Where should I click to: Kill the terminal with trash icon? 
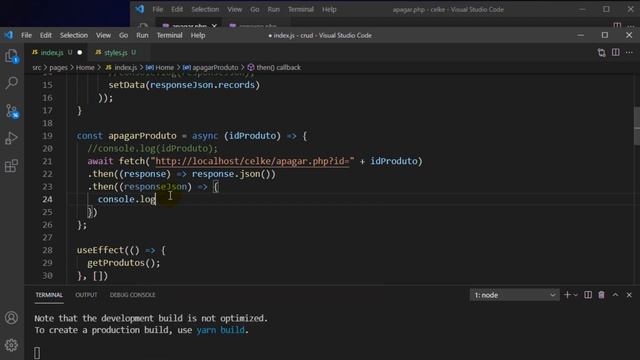[601, 295]
